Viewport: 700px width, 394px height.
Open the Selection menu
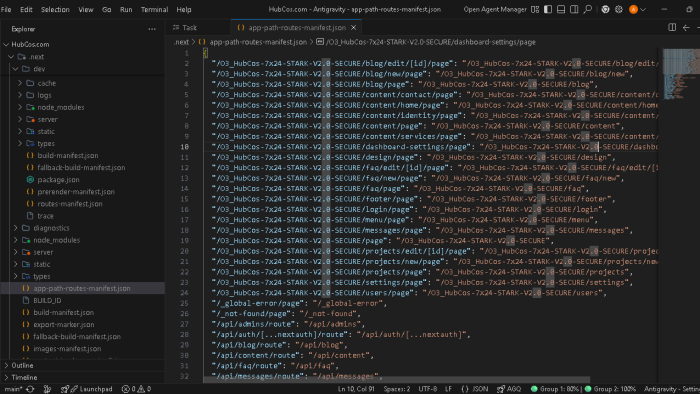[55, 9]
